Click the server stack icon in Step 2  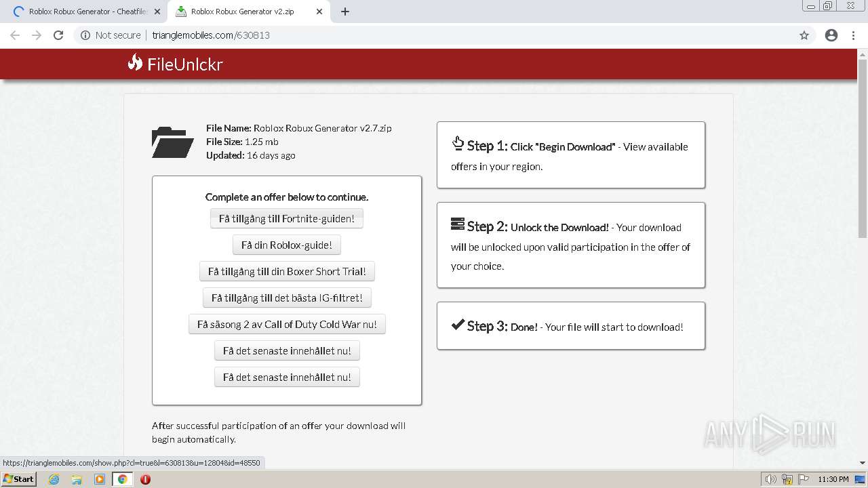[458, 224]
